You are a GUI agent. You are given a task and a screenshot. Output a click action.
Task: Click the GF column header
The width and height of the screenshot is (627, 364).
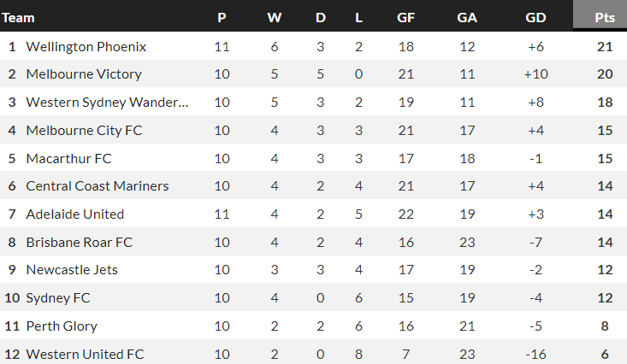[x=406, y=16]
